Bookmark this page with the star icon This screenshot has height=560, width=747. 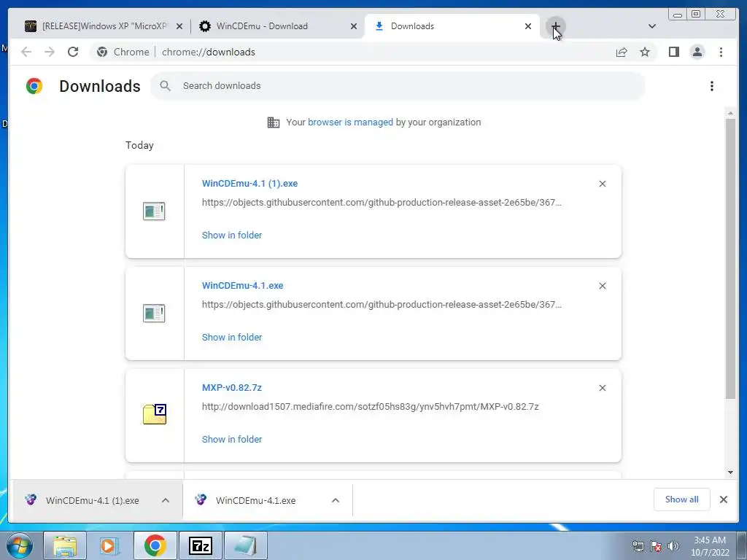click(x=645, y=52)
